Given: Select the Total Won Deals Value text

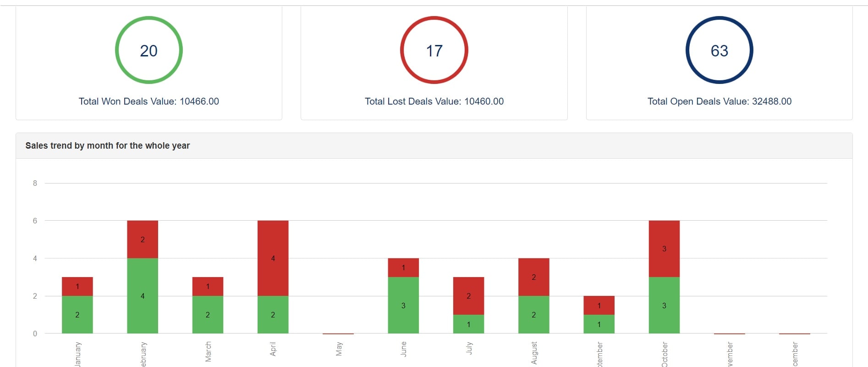Looking at the screenshot, I should 148,101.
